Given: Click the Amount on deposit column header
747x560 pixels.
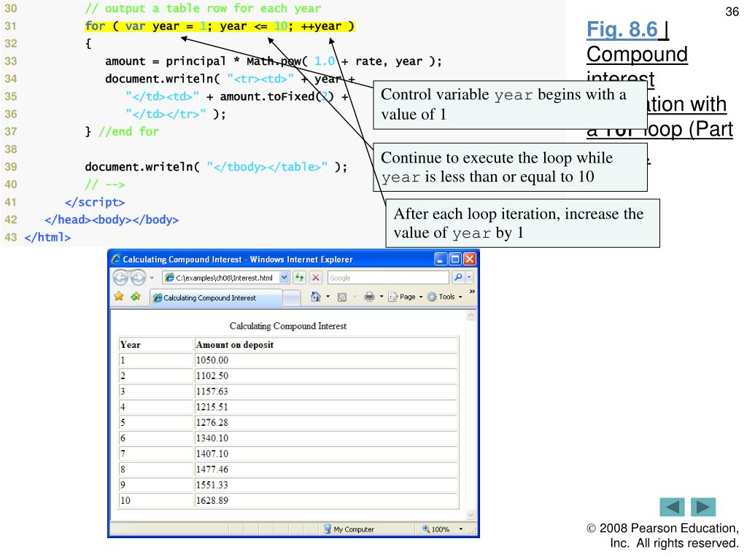Looking at the screenshot, I should pos(326,344).
